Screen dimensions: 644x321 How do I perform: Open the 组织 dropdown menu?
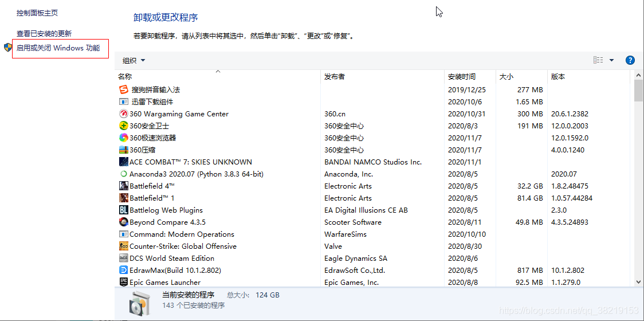point(134,60)
